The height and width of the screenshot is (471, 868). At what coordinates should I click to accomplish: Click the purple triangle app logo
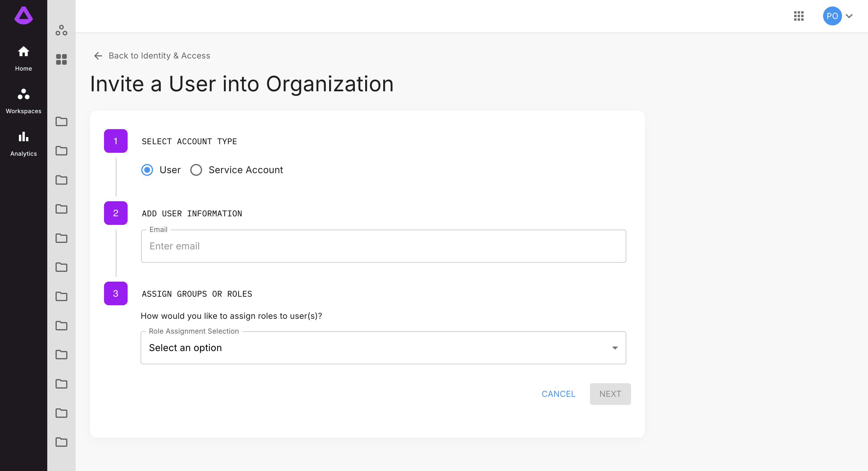24,15
